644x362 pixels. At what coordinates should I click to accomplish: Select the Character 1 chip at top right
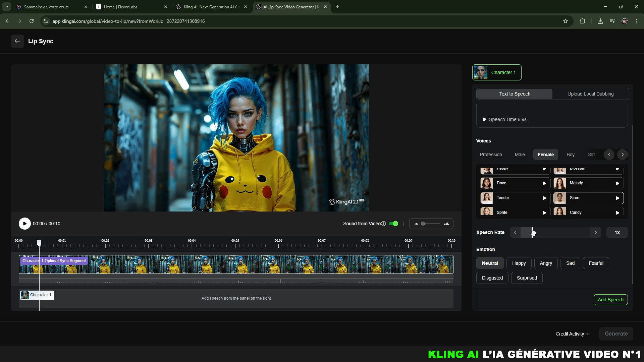click(x=497, y=72)
